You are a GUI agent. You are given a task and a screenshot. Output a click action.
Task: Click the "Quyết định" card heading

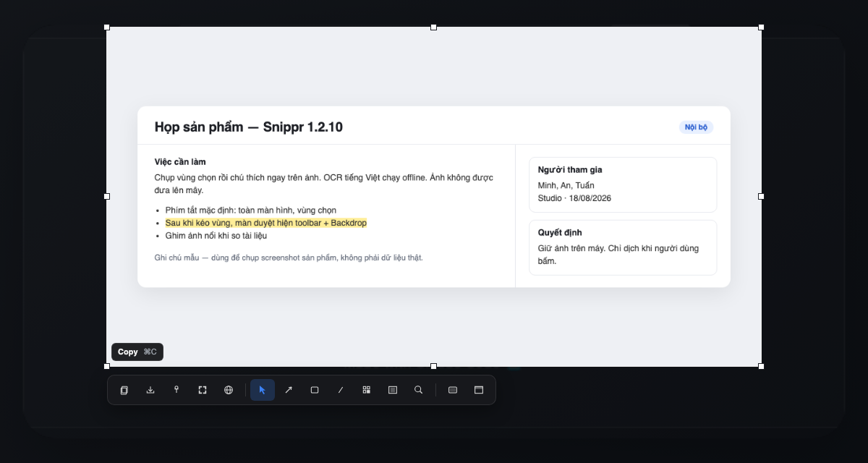tap(560, 233)
